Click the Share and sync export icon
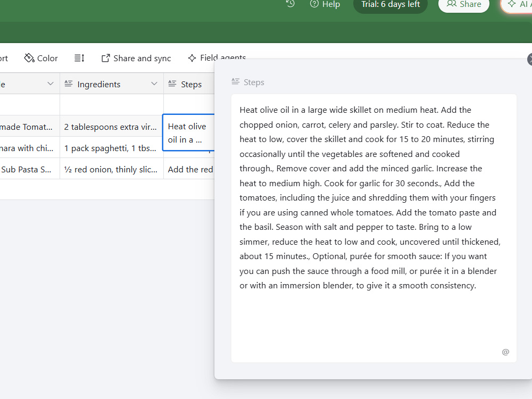Viewport: 532px width, 399px height. (x=106, y=59)
